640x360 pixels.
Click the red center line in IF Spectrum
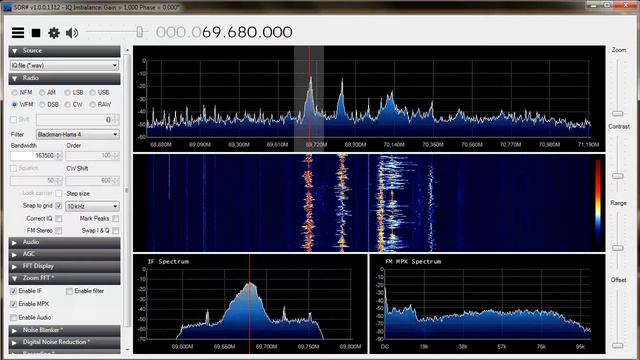coord(249,304)
